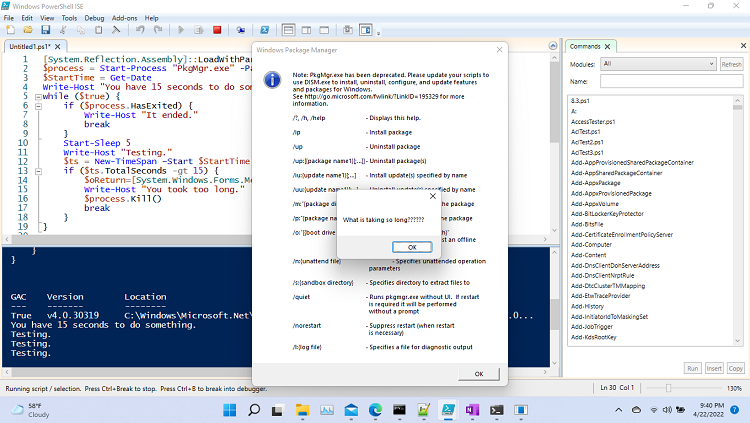
Task: Click the Cut scissors toolbar icon
Action: [x=63, y=30]
